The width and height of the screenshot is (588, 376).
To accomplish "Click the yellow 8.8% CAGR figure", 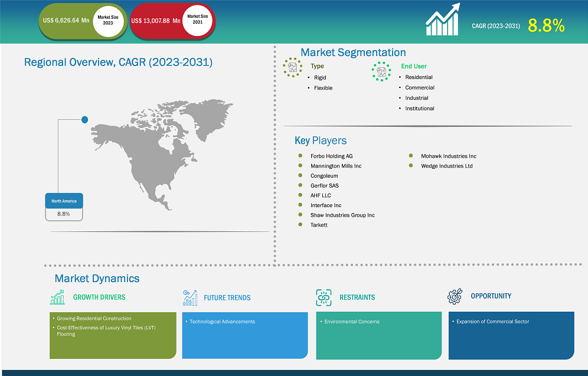I will pyautogui.click(x=546, y=25).
